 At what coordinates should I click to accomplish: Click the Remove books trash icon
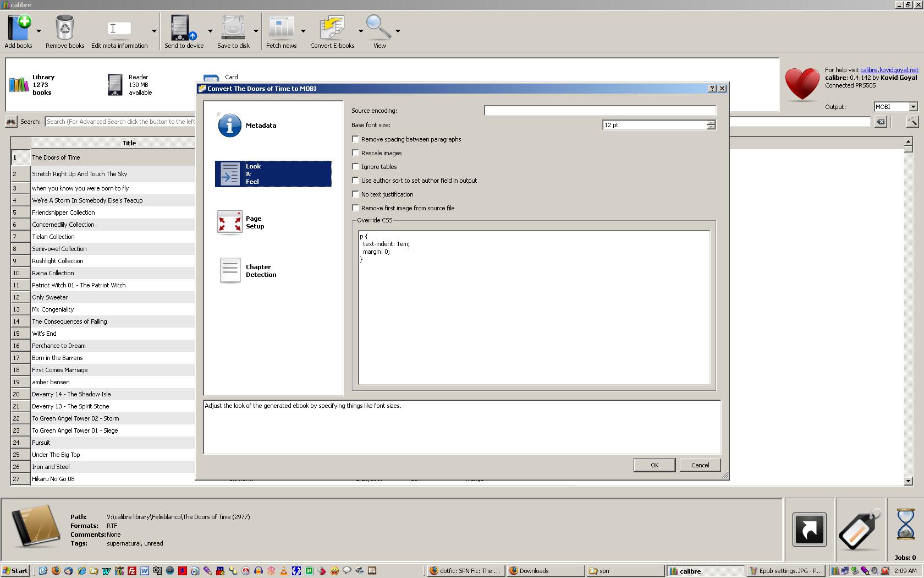[64, 28]
